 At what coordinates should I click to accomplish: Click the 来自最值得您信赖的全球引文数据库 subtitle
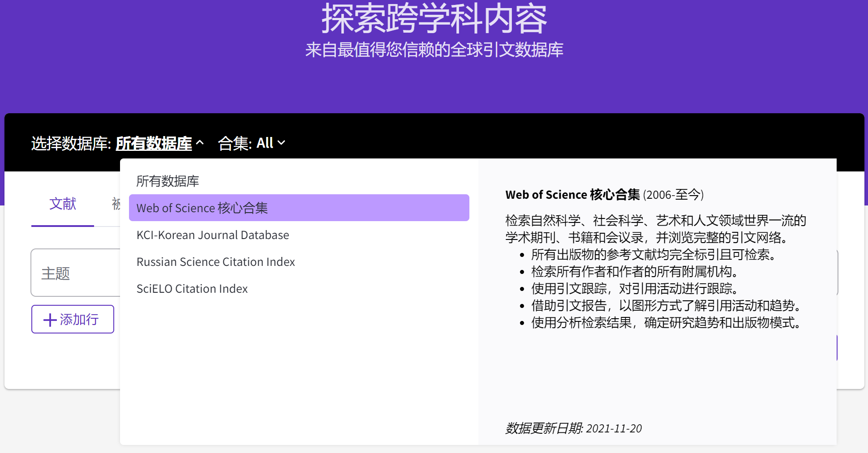pyautogui.click(x=434, y=50)
